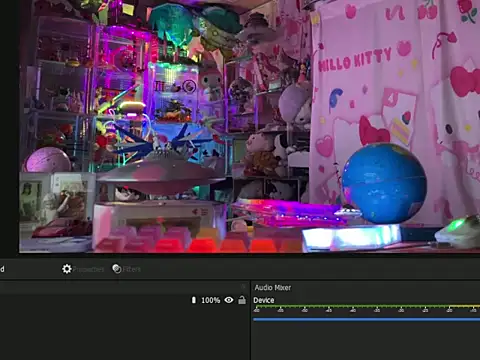Viewport: 480px width, 360px height.
Task: Click the battery icon beside 100%
Action: [x=194, y=300]
